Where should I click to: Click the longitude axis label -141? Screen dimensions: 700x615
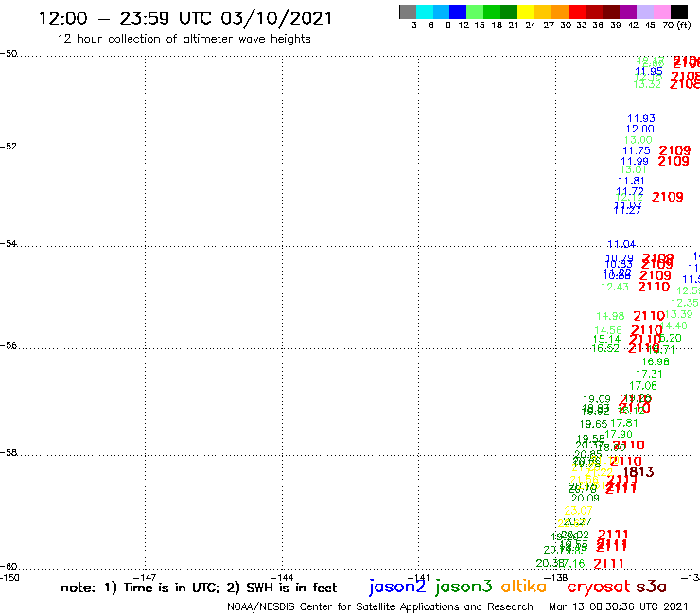[419, 577]
